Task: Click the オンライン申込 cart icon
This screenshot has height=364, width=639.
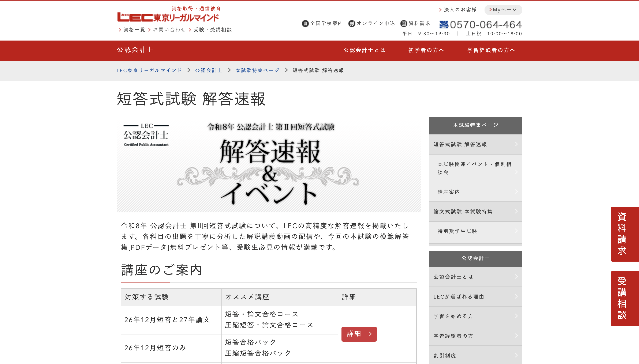Action: (x=352, y=23)
